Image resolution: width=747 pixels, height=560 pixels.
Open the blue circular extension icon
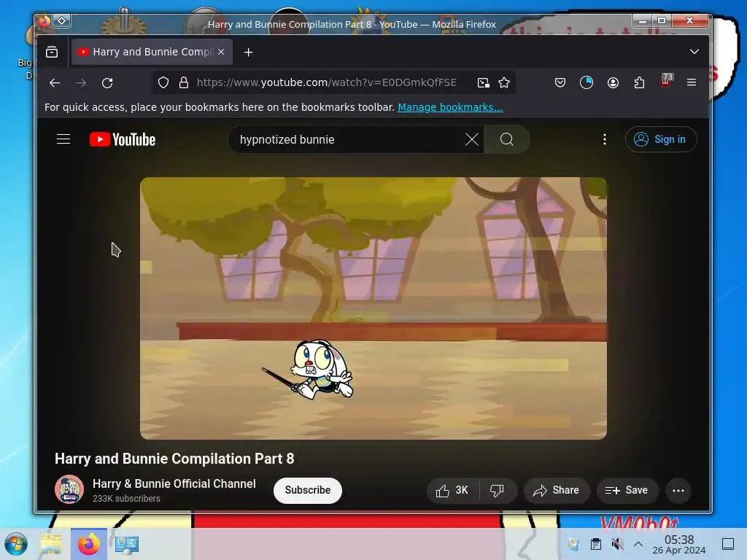[x=587, y=83]
